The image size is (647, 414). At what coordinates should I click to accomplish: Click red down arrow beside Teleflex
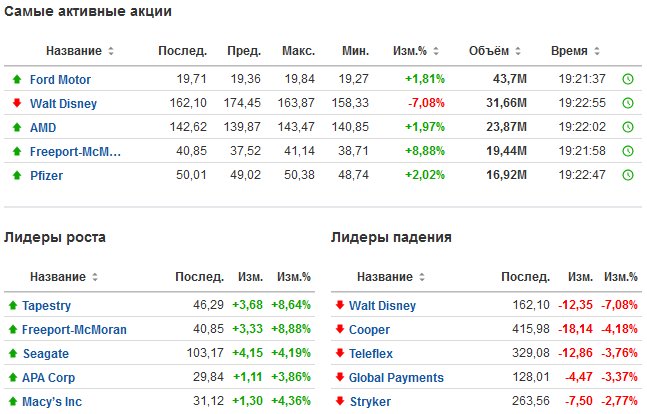pyautogui.click(x=340, y=353)
